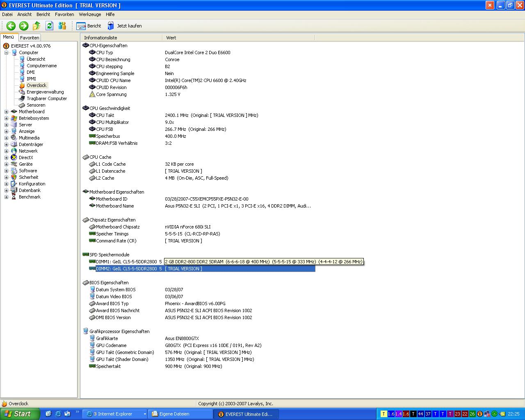Open Sensoren in the tree
The width and height of the screenshot is (525, 420).
(x=36, y=105)
